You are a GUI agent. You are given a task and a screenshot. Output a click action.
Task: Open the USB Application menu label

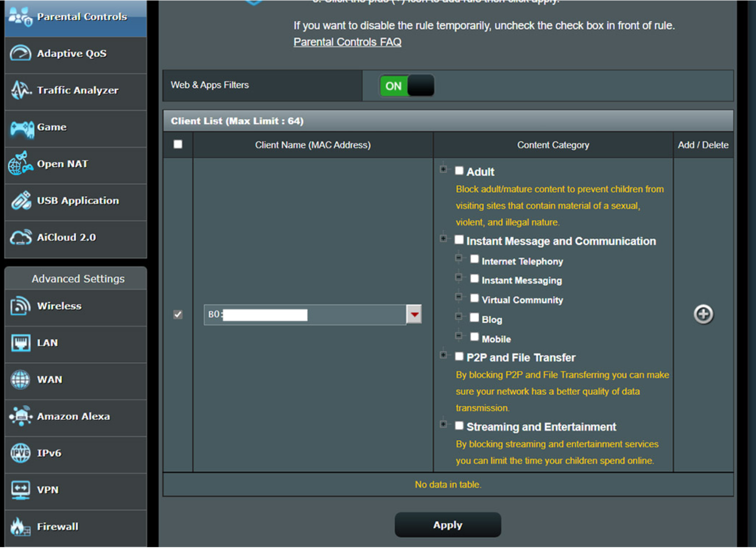tap(78, 201)
